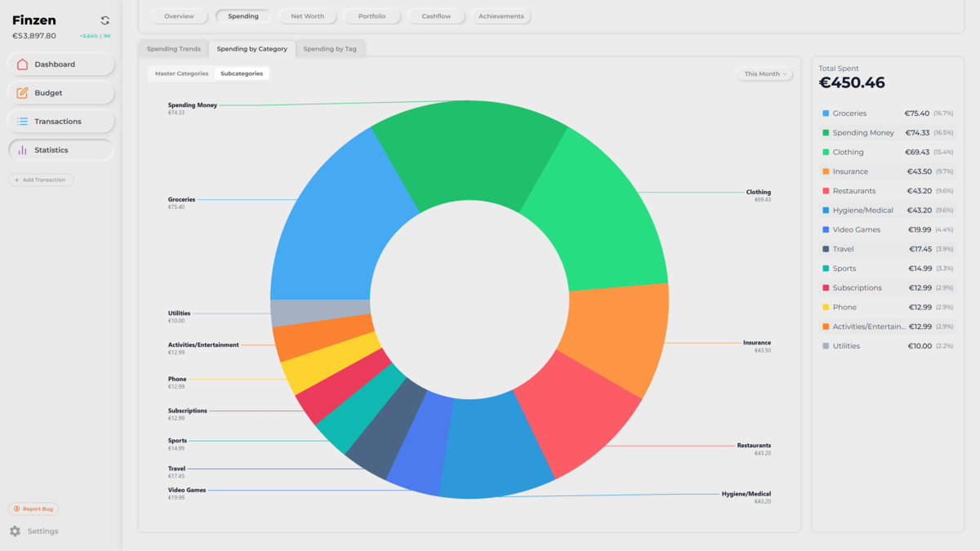The height and width of the screenshot is (551, 980).
Task: Open the Cashflow statistics page
Action: pyautogui.click(x=436, y=16)
